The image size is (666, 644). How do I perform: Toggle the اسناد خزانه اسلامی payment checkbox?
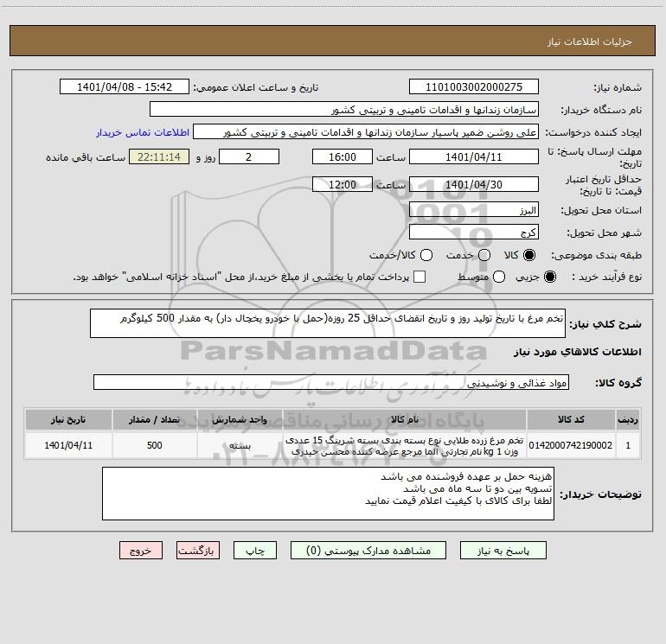(419, 277)
